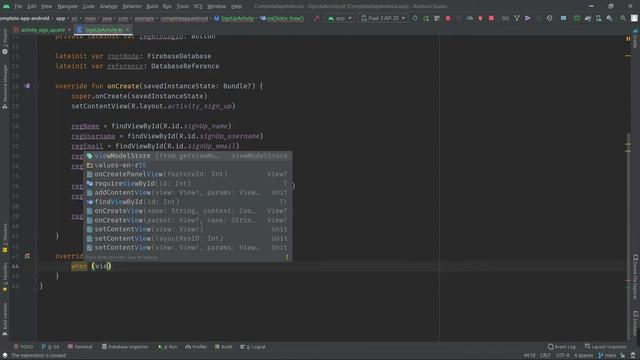Click the onClick(v: View?) breadcrumb

(282, 18)
